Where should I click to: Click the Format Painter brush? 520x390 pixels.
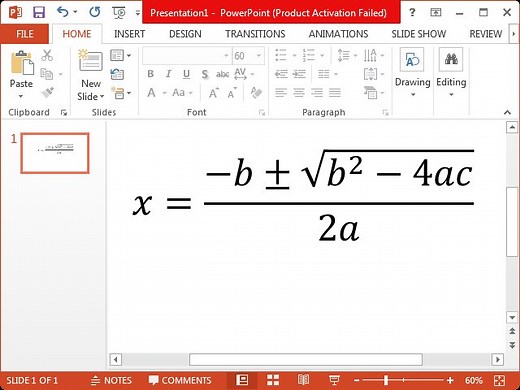pyautogui.click(x=48, y=92)
